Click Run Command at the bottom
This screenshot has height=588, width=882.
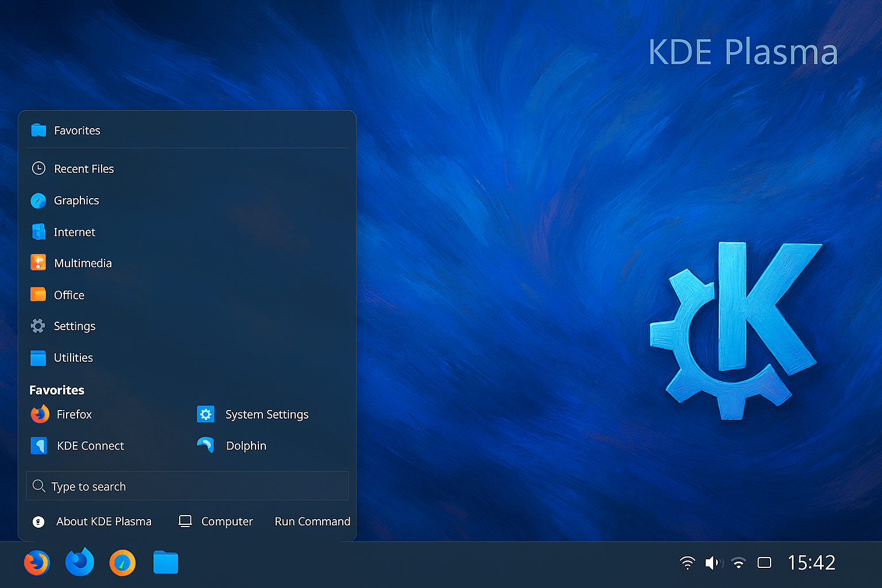312,521
